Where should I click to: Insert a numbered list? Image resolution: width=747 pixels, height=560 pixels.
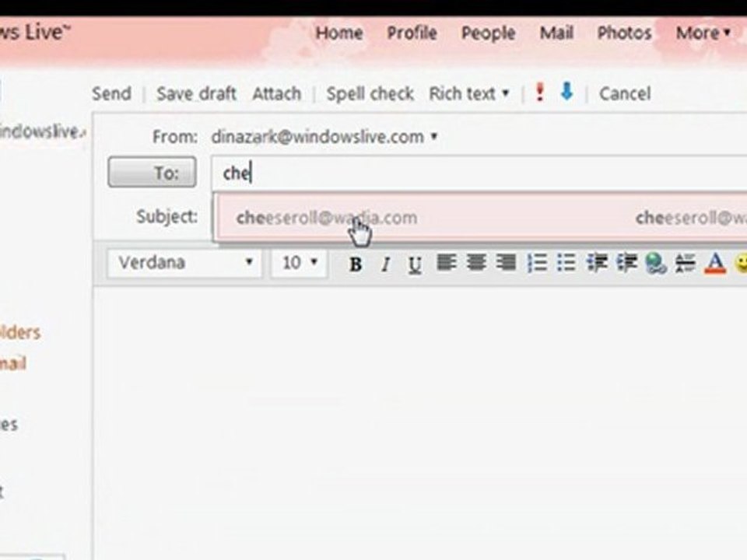[x=537, y=262]
